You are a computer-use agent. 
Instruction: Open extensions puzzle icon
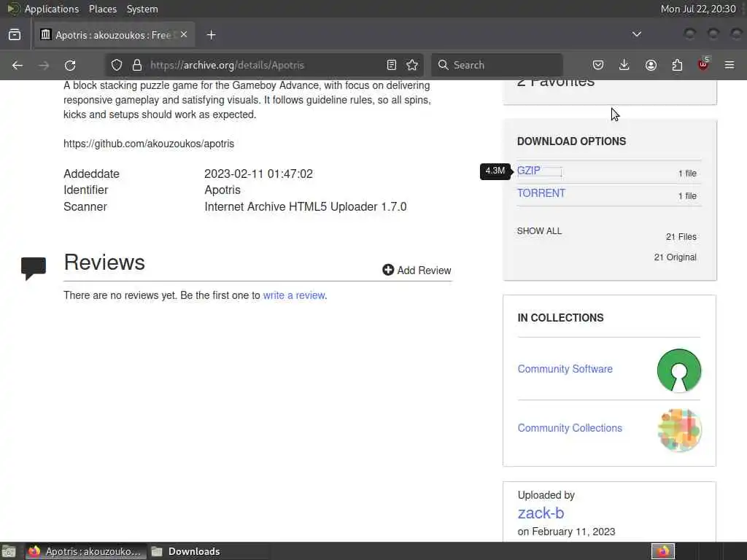click(677, 65)
